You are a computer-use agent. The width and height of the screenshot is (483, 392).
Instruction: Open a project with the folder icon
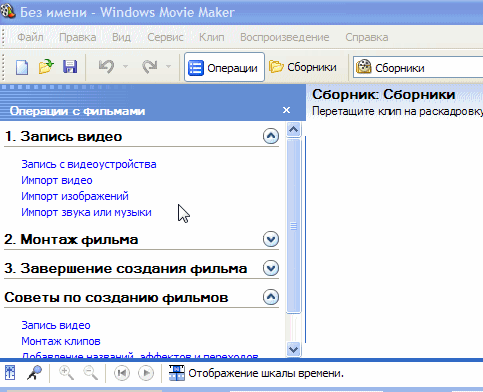point(46,67)
